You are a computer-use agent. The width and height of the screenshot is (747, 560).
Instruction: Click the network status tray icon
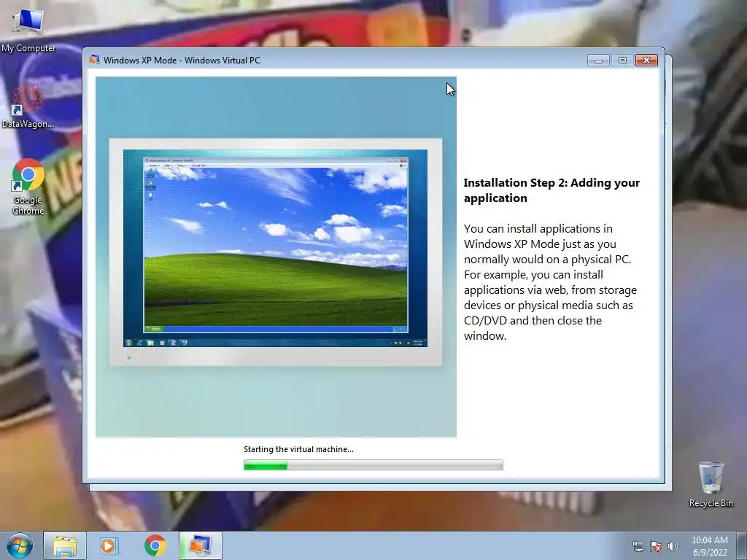coord(638,546)
